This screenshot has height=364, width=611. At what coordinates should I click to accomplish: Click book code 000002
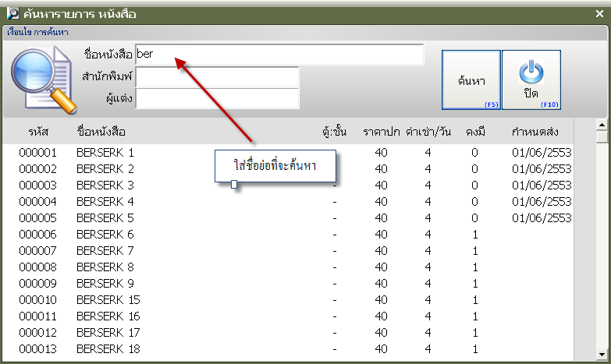pos(37,169)
